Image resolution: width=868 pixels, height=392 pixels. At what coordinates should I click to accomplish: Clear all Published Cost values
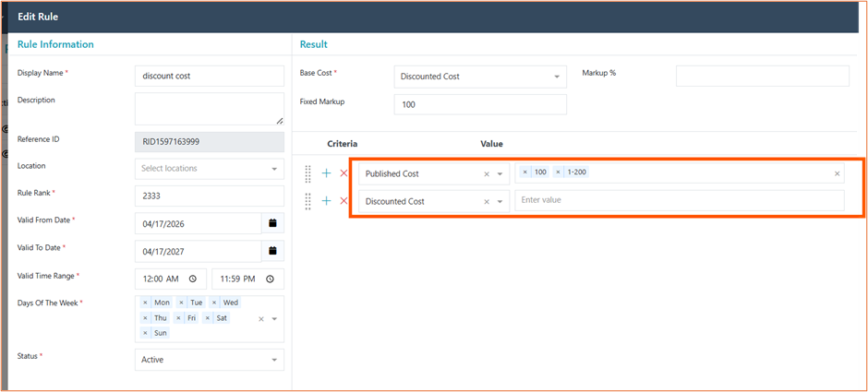[837, 174]
